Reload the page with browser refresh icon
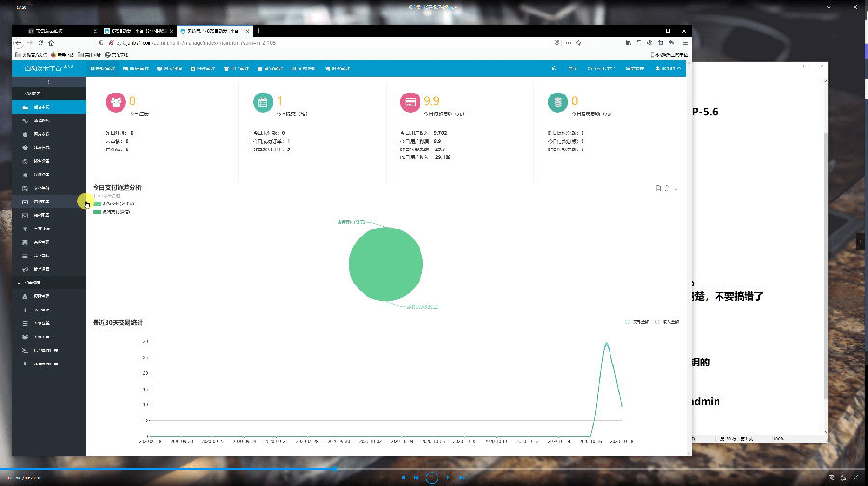868x486 pixels. coord(41,44)
